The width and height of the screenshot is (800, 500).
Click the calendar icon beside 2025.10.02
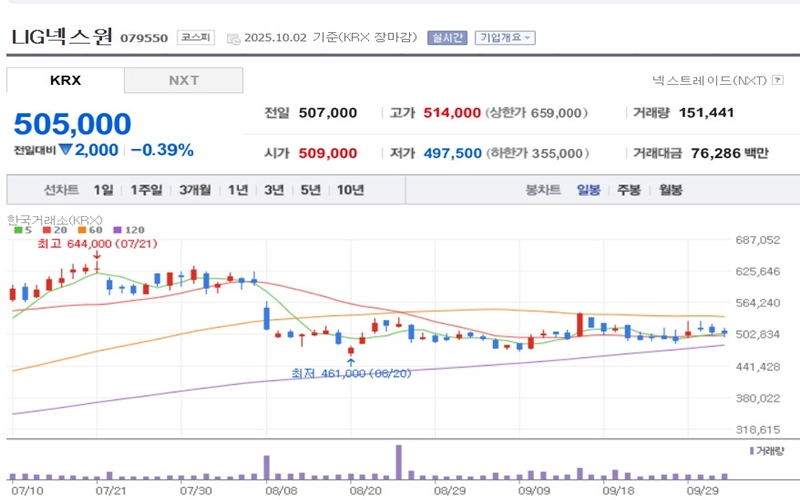[x=233, y=39]
